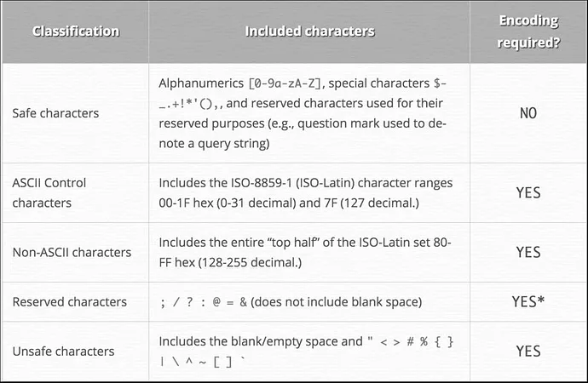588x383 pixels.
Task: Click YES in the ASCII Control characters row
Action: (528, 193)
